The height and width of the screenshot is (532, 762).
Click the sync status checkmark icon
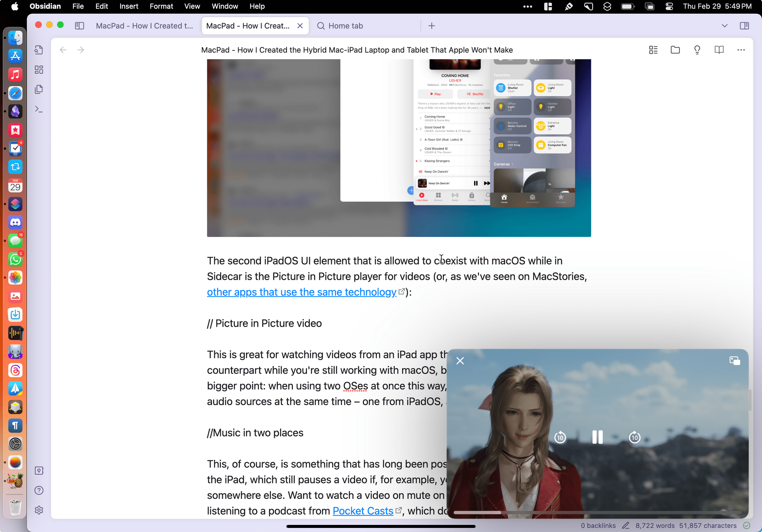click(x=747, y=526)
